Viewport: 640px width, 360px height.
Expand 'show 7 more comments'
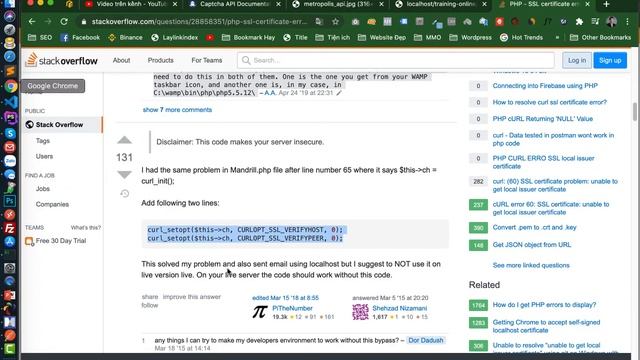coord(177,110)
